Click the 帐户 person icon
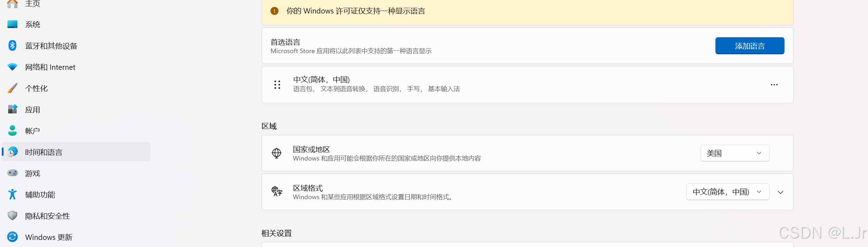The height and width of the screenshot is (247, 868). tap(12, 130)
